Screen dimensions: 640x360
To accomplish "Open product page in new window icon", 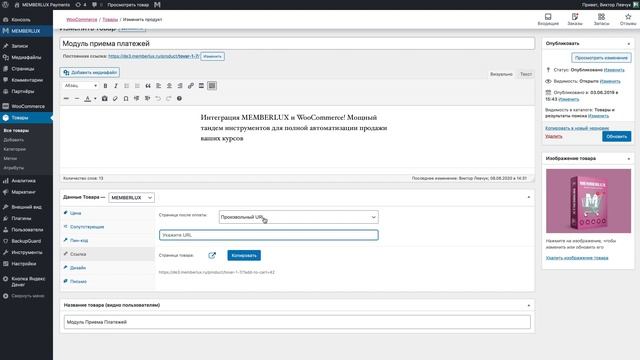I will pos(212,256).
